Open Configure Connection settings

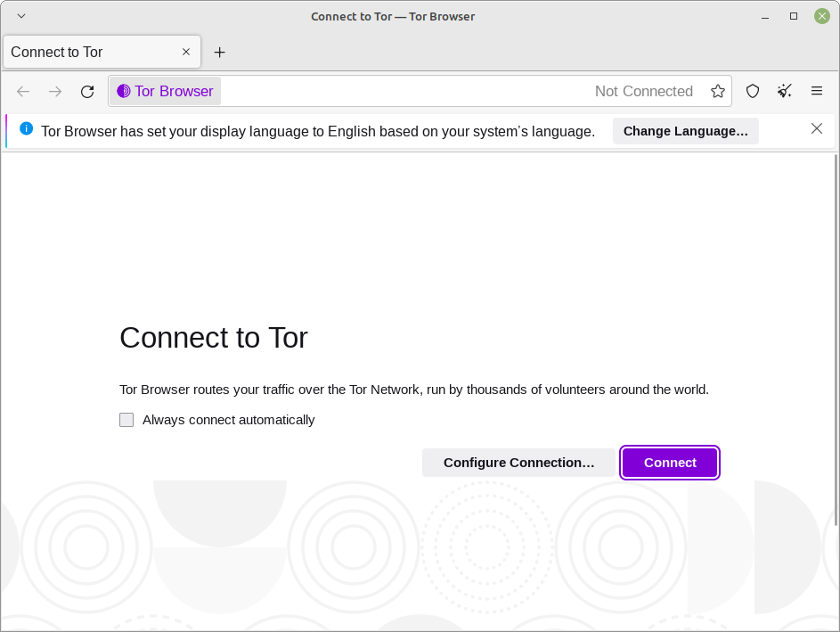[x=518, y=463]
